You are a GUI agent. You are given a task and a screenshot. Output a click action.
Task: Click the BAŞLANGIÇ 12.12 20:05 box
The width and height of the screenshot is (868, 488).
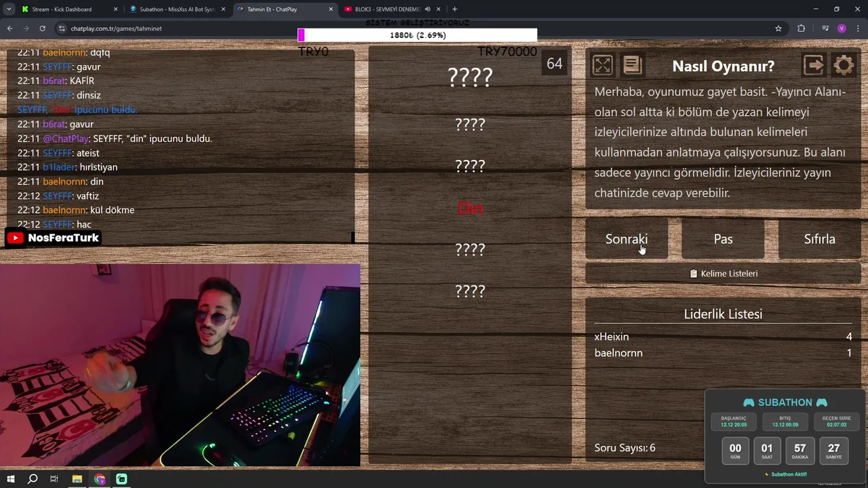click(734, 422)
